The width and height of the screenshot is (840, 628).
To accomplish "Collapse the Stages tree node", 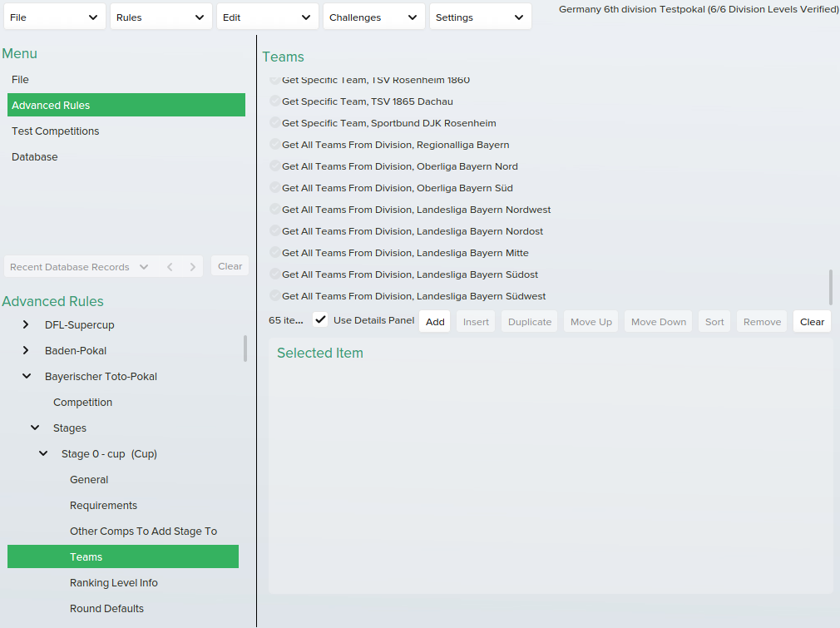I will pos(35,428).
